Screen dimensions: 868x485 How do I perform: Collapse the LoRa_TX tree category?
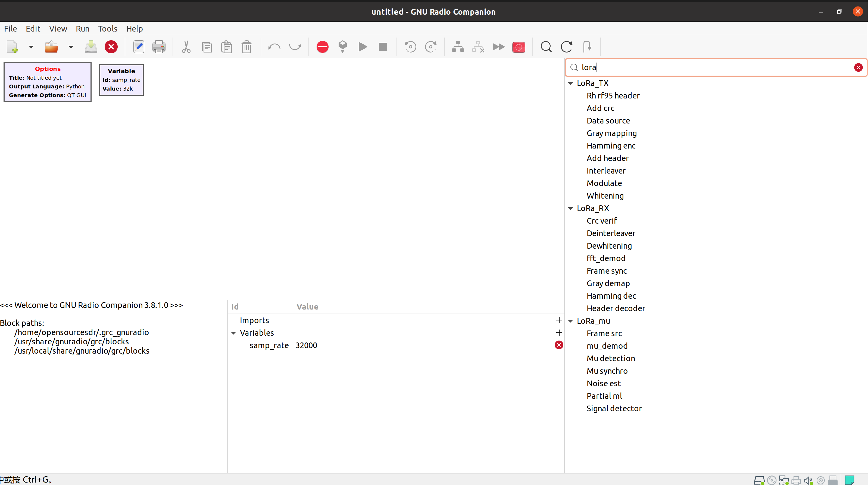[x=570, y=83]
